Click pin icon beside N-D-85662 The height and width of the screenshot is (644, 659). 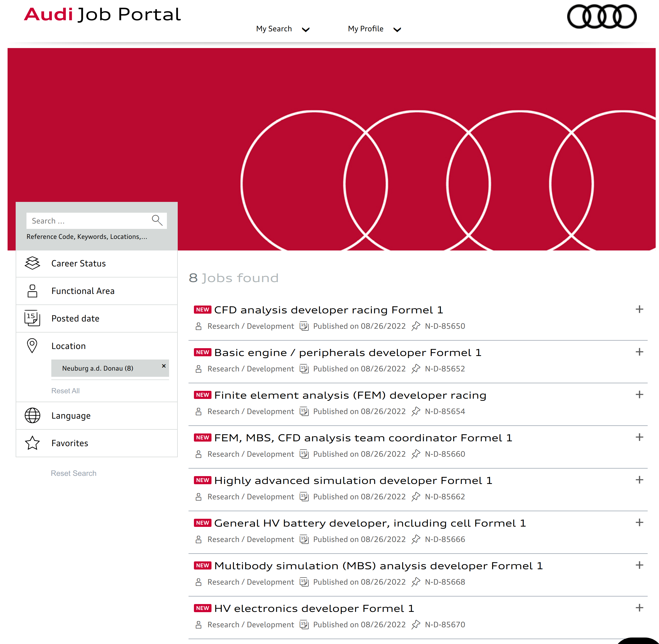416,497
